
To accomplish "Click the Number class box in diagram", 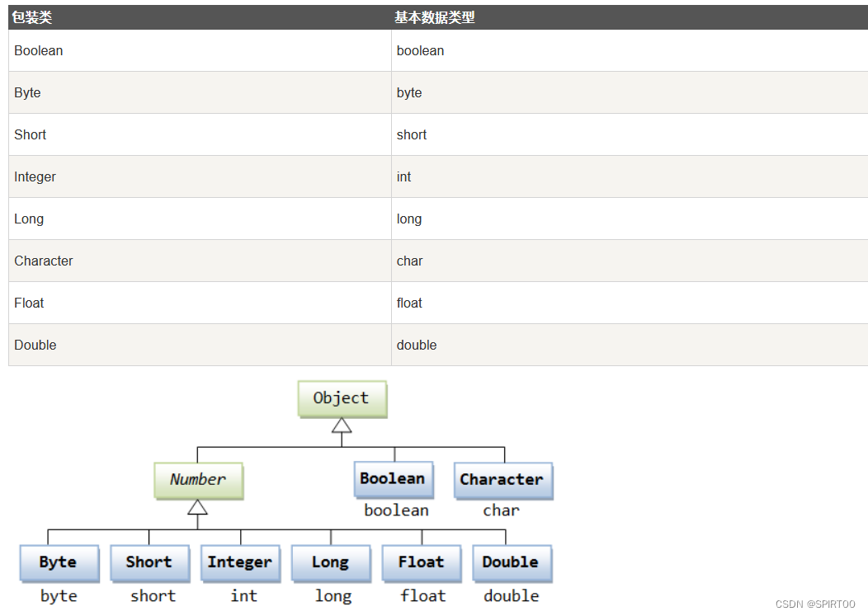I will [x=198, y=481].
